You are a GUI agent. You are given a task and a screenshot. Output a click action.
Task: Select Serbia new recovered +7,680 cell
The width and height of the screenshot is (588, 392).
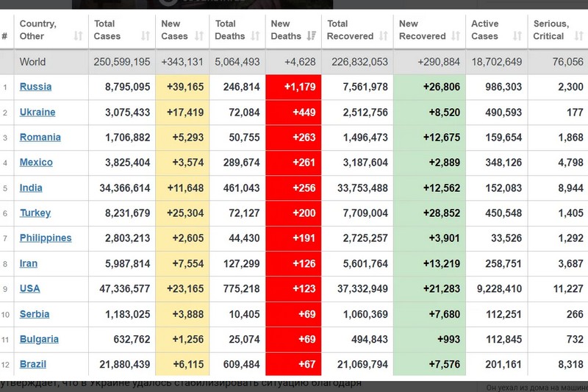pos(429,314)
